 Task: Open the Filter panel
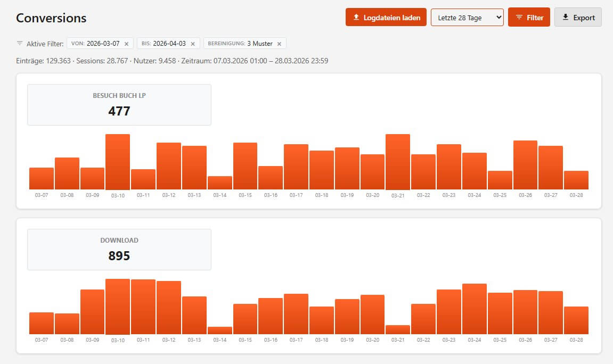click(x=529, y=17)
